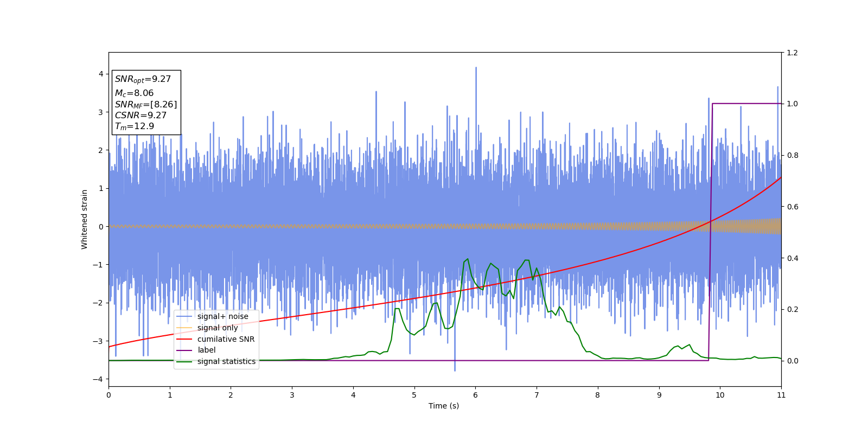Click the CSNR=9.27 annotation text
The image size is (868, 434).
141,115
